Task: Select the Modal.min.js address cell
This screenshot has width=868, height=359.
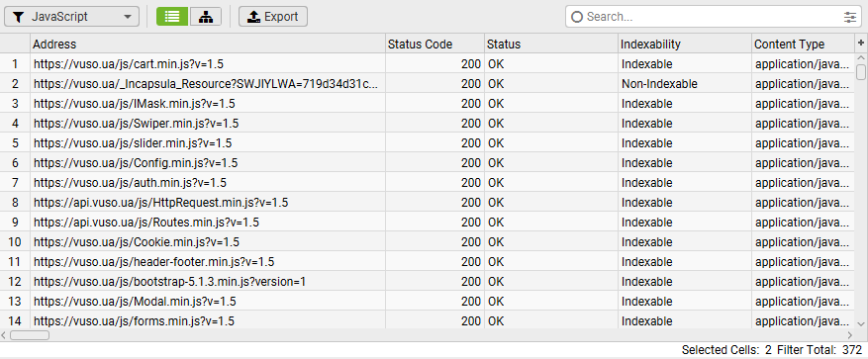Action: 208,302
